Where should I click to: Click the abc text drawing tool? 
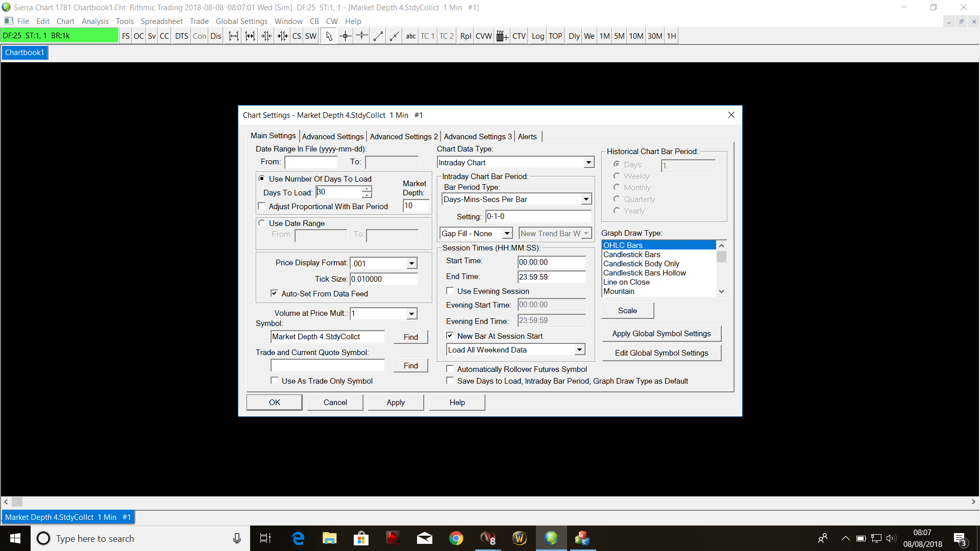[410, 36]
